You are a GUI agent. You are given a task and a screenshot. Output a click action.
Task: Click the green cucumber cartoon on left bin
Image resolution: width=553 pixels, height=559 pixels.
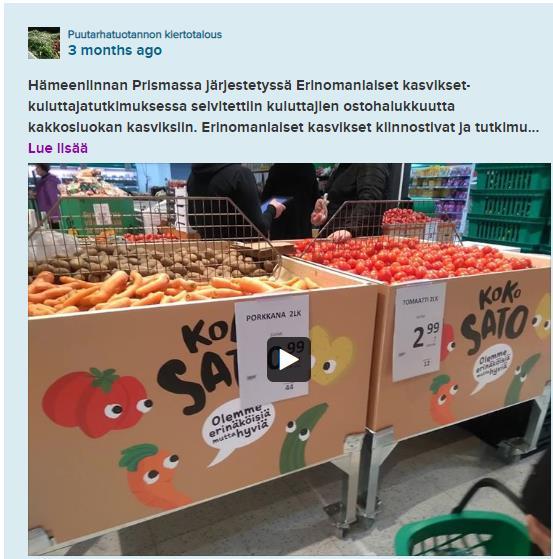coord(302,437)
